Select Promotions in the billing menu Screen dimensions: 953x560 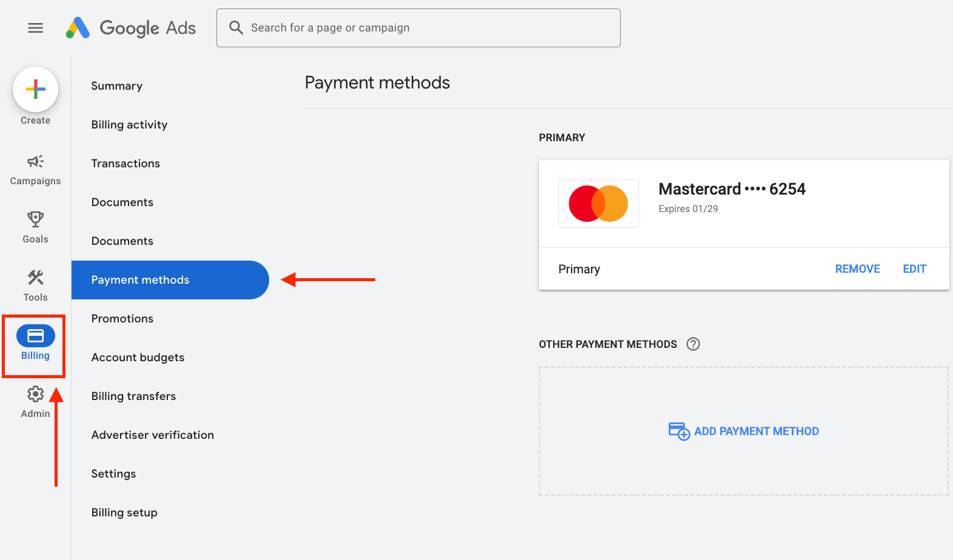(x=122, y=319)
